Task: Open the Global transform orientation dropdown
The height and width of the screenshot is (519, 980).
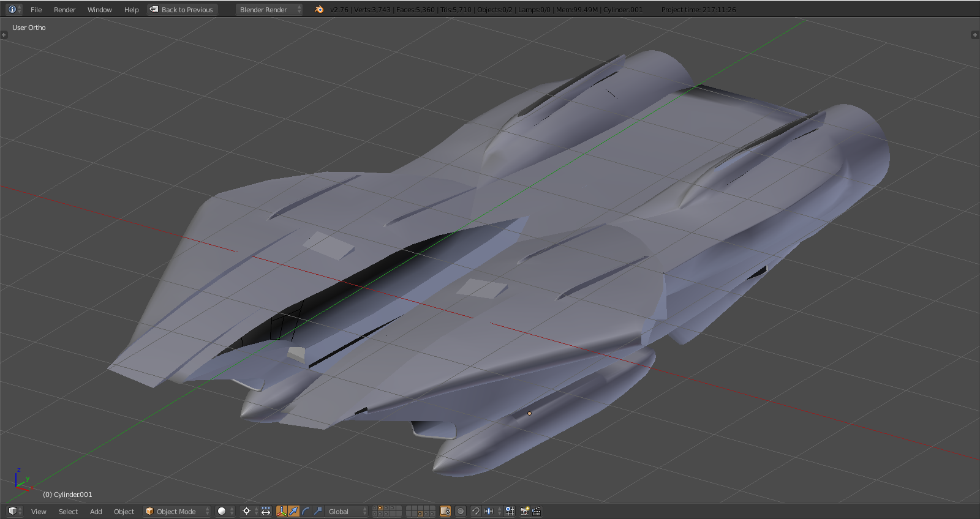Action: [x=347, y=512]
